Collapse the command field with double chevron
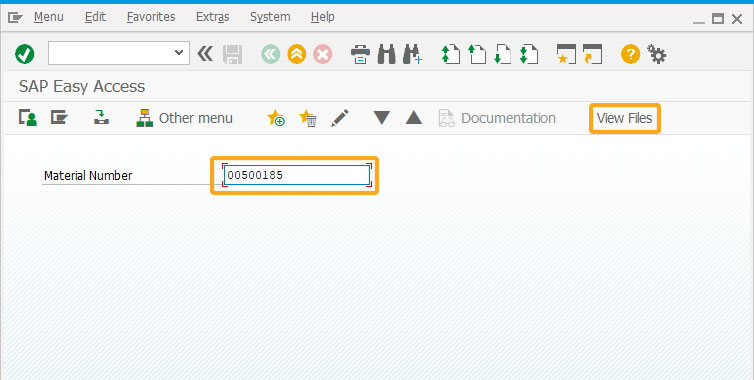This screenshot has height=380, width=754. coord(205,53)
